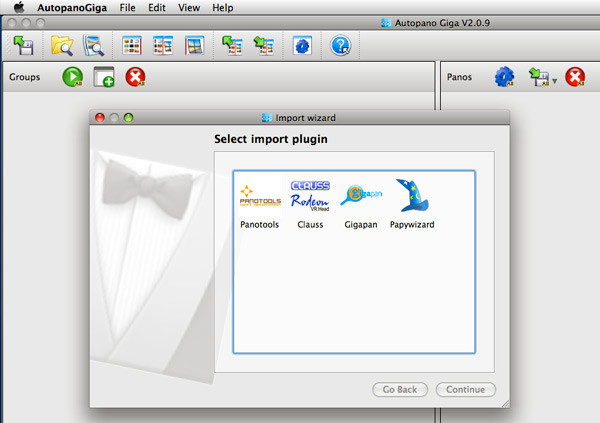Viewport: 600px width, 423px height.
Task: Open the blue gear settings toolbar icon
Action: click(302, 46)
